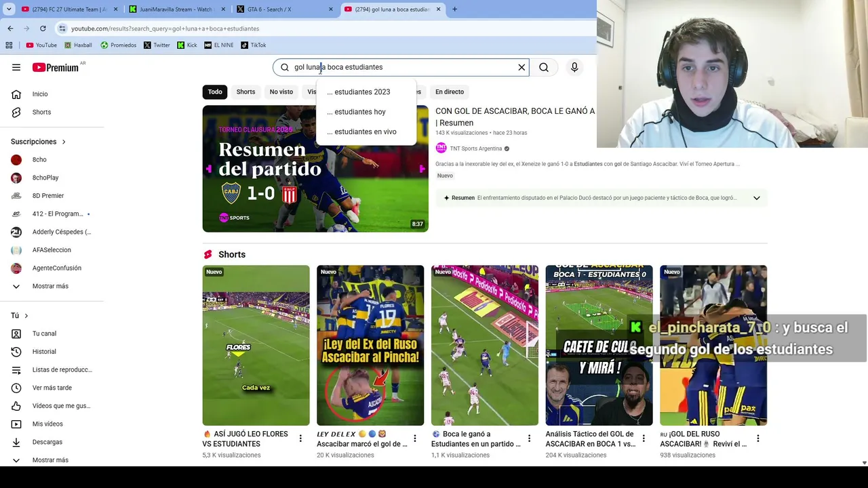The width and height of the screenshot is (868, 488).
Task: Go back with the browser back arrow
Action: tap(10, 28)
